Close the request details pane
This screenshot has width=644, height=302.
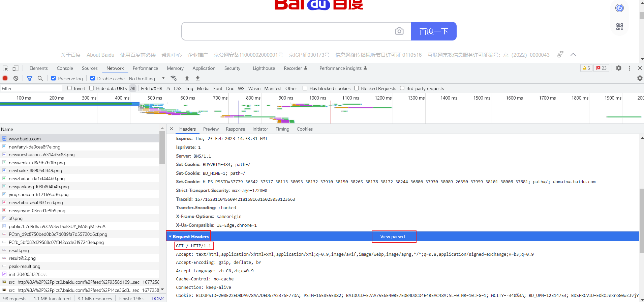coord(172,129)
